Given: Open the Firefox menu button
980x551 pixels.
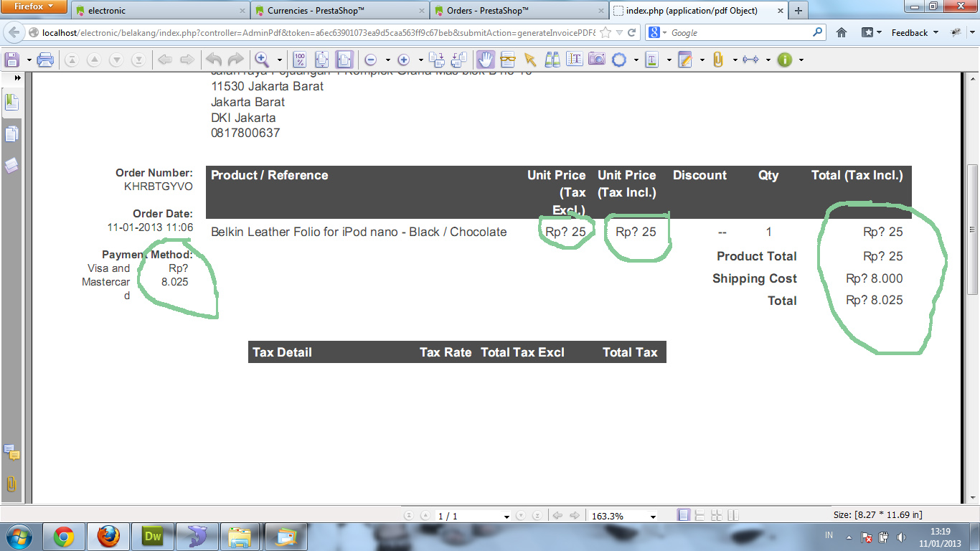Looking at the screenshot, I should (x=34, y=7).
